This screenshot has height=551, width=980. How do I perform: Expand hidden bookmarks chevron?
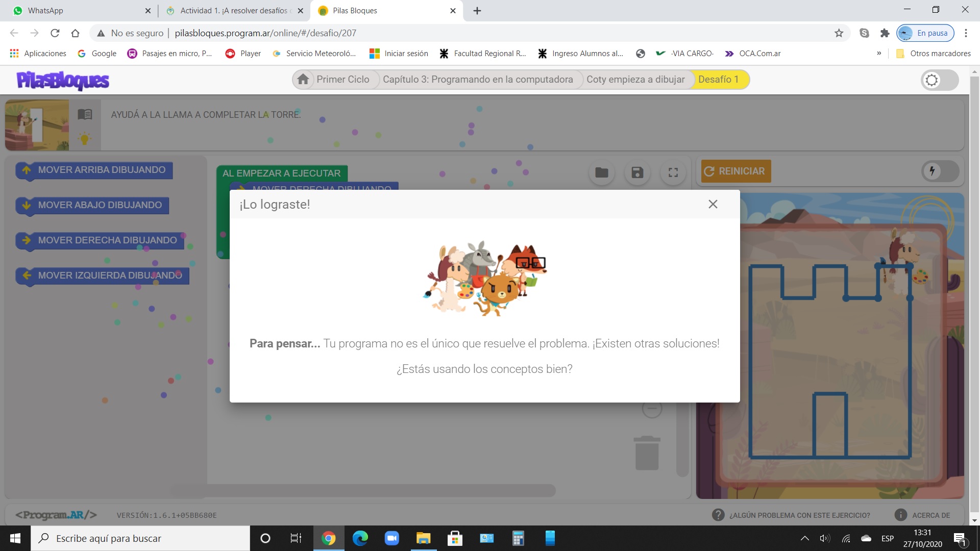(879, 54)
